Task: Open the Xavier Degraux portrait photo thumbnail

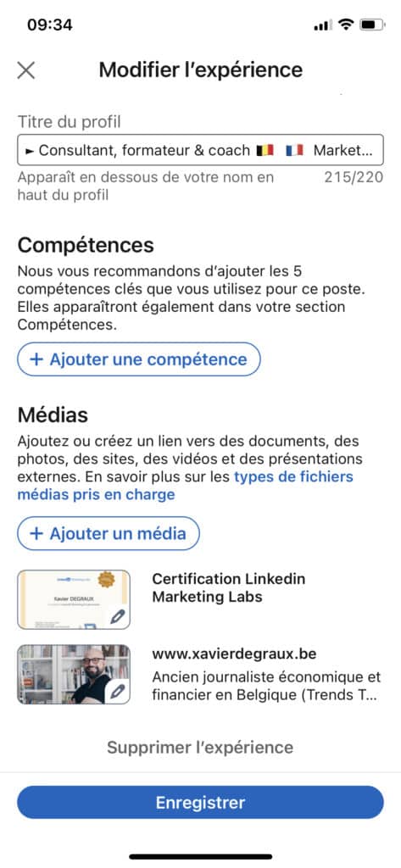Action: pyautogui.click(x=74, y=674)
